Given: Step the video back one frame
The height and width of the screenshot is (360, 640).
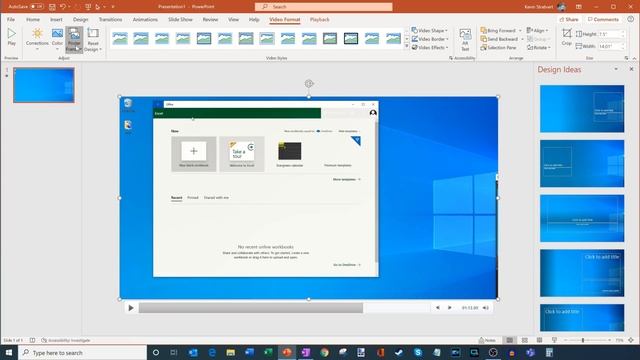Looking at the screenshot, I should [438, 308].
